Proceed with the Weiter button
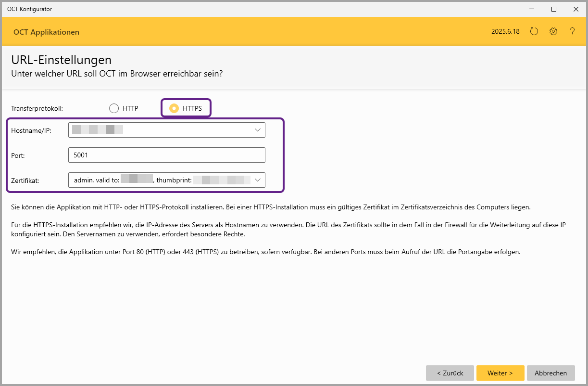 (500, 373)
